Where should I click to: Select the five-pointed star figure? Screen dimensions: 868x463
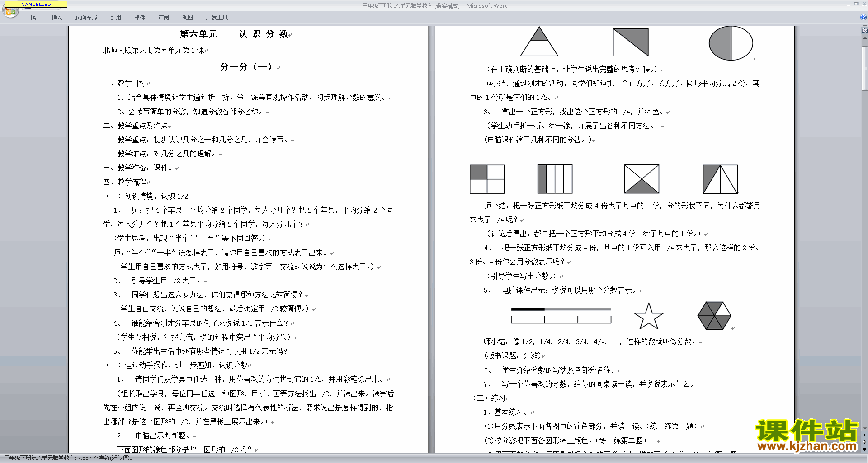tap(649, 316)
